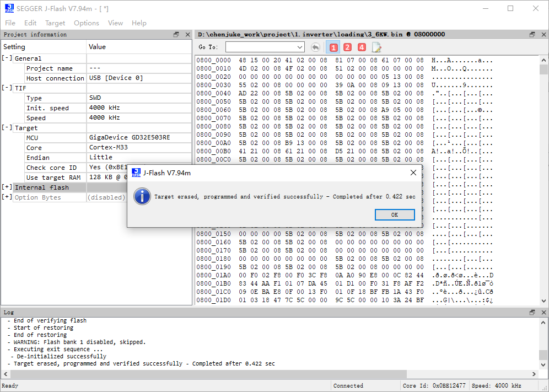Click the Connected status bar entry
This screenshot has height=392, width=549.
[348, 386]
